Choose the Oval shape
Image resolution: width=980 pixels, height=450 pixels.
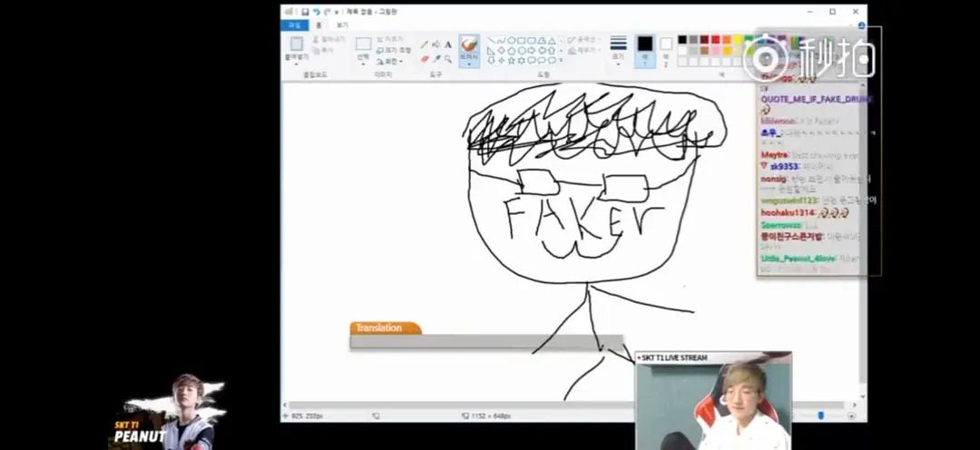(x=511, y=41)
